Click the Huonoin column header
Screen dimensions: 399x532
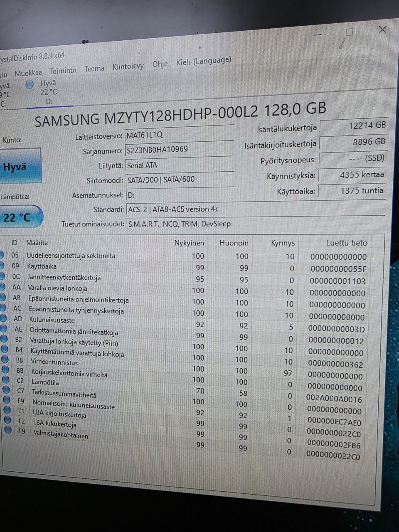pos(234,243)
